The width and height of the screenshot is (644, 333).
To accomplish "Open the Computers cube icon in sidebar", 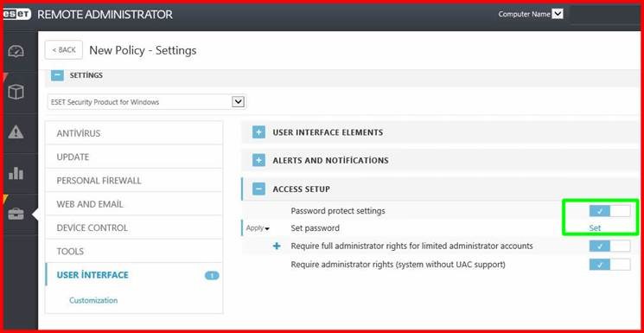I will (16, 92).
